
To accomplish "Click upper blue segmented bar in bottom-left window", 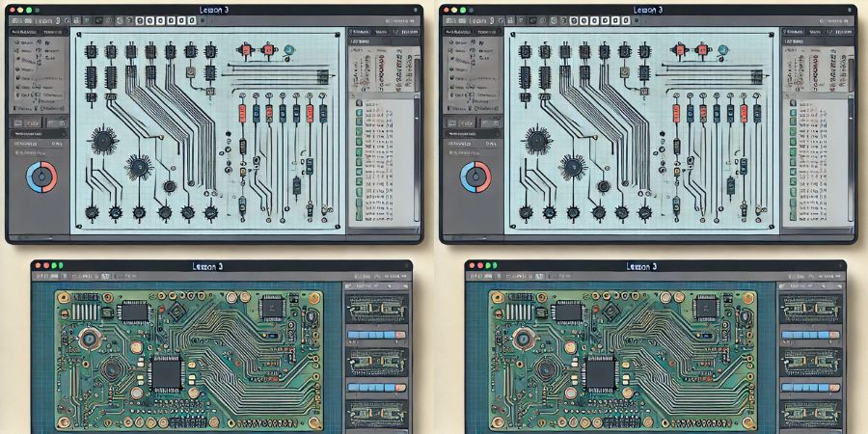I will click(x=376, y=335).
